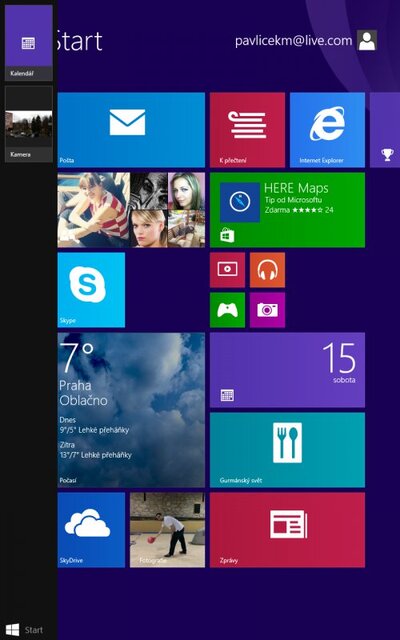Click the Tip od Microsoftu text
Screen dimensions: 400x640
[x=293, y=200]
